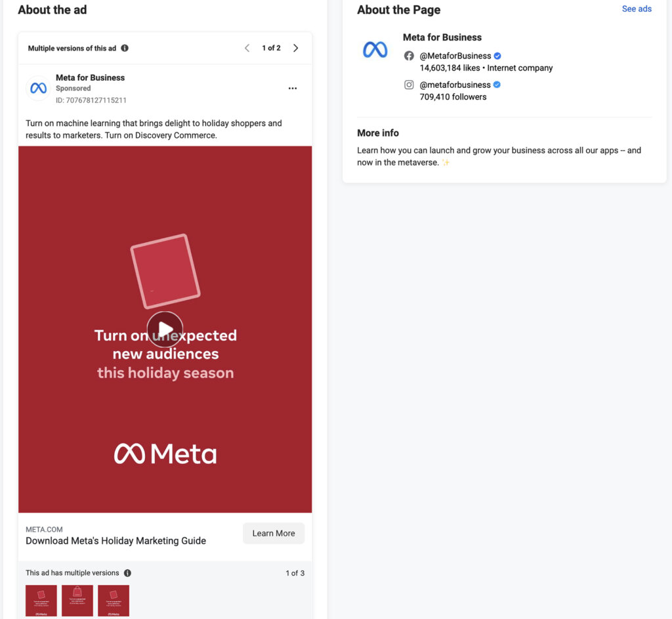Select the second ad version thumbnail

(77, 600)
